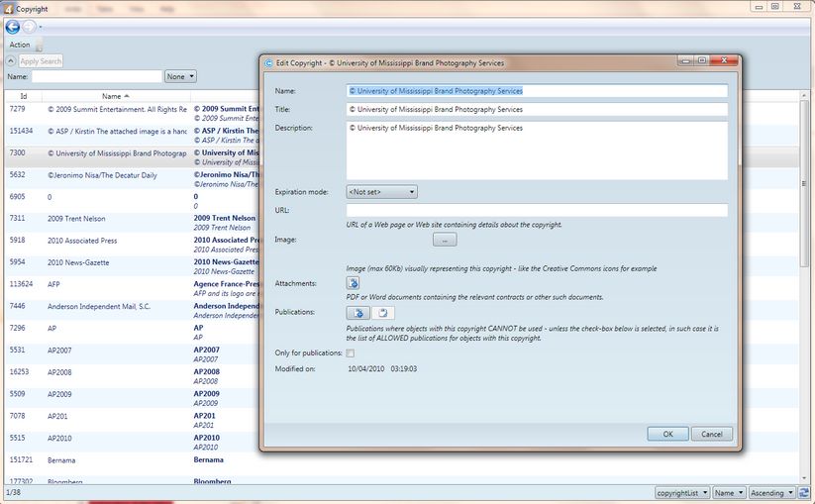Select the AP2008 row

pos(133,375)
